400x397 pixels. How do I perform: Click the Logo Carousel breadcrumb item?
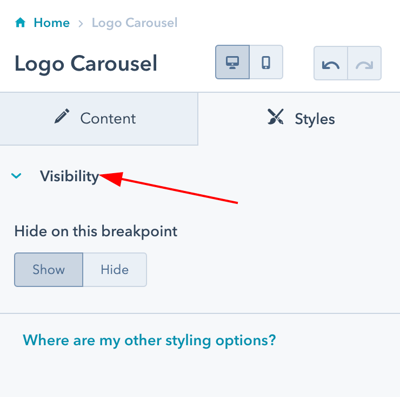click(135, 23)
